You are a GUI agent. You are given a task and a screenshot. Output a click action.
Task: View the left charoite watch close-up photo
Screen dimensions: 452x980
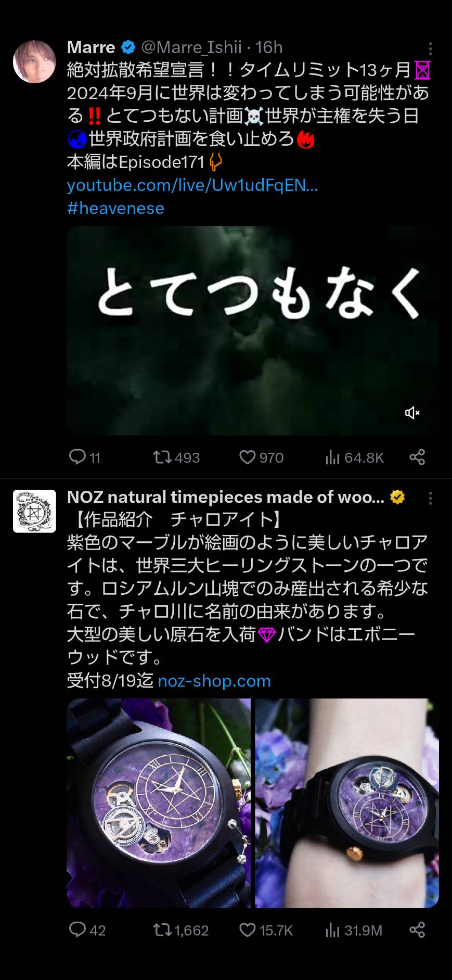pos(159,803)
